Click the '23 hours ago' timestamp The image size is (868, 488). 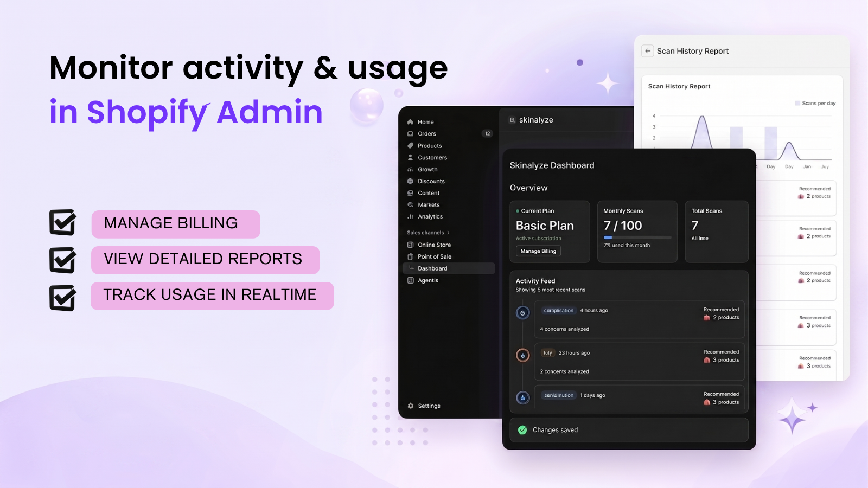coord(574,353)
